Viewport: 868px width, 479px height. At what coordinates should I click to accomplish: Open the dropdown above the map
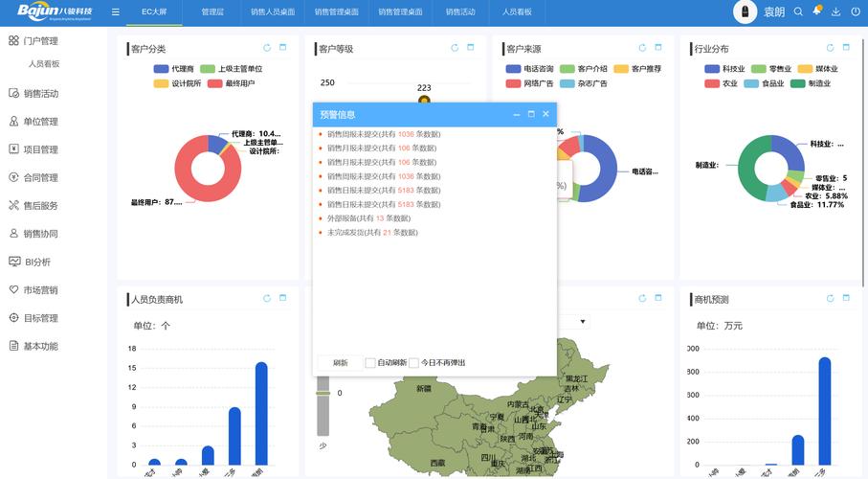click(583, 321)
